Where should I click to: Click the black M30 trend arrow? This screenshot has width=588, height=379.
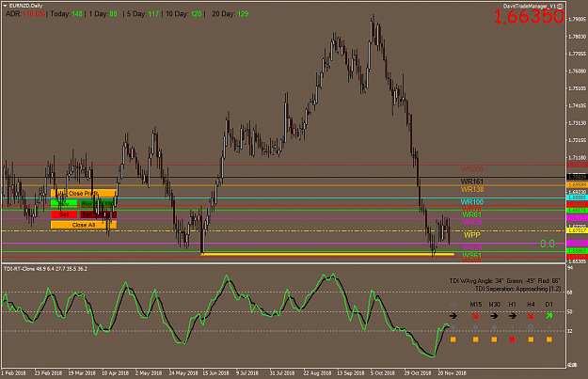[x=494, y=316]
